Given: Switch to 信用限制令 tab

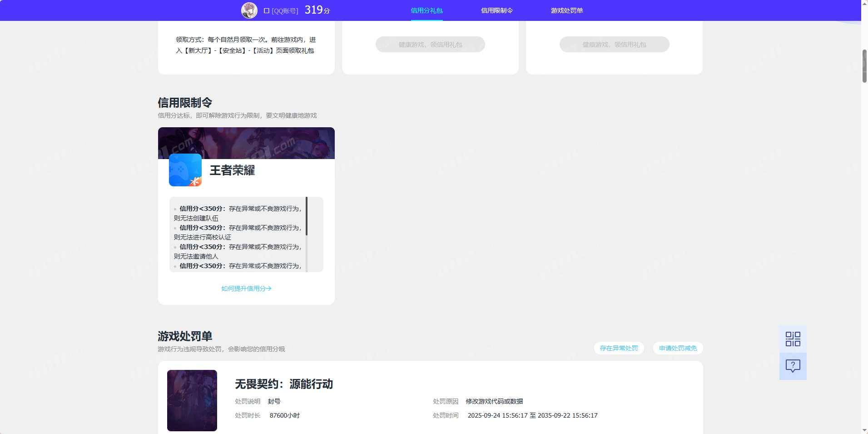Looking at the screenshot, I should 497,10.
